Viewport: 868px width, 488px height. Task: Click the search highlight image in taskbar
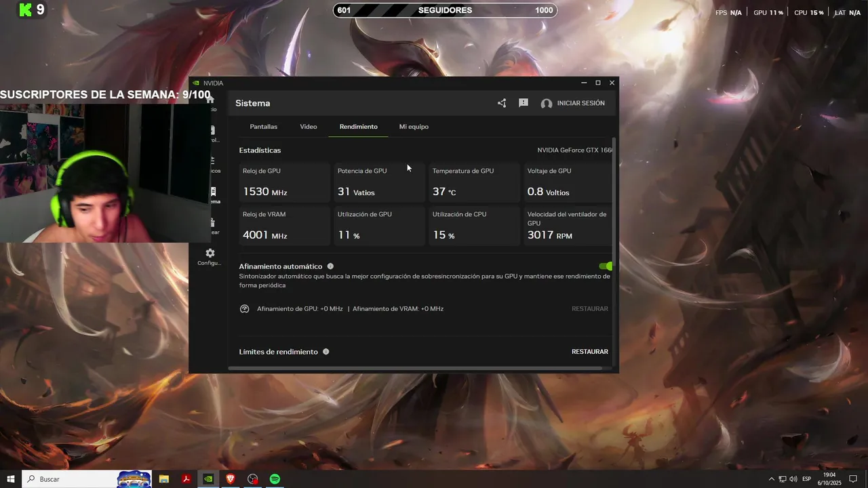pyautogui.click(x=134, y=479)
